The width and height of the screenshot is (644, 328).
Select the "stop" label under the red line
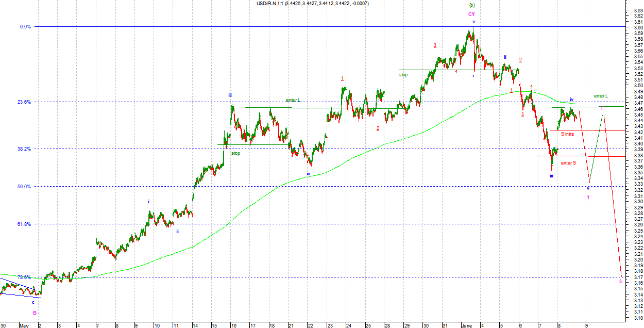coord(403,75)
